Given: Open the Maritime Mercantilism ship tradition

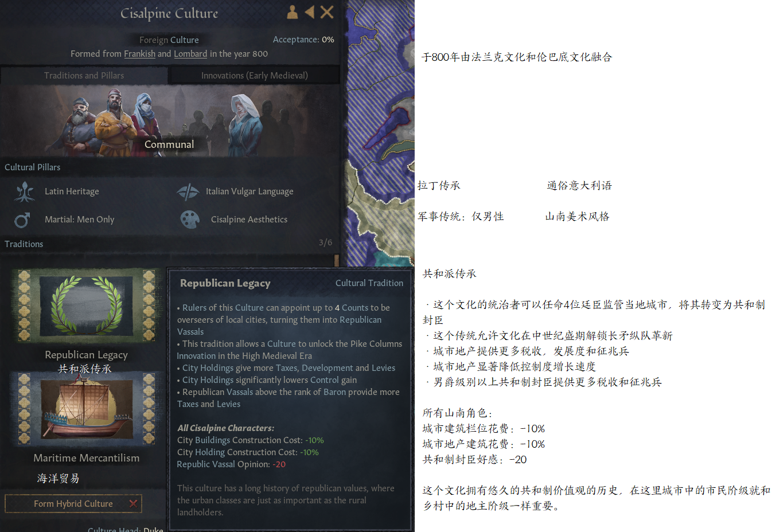Looking at the screenshot, I should 86,409.
